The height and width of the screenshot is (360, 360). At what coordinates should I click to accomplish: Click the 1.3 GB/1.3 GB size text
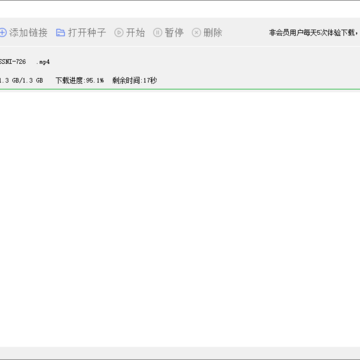tap(21, 80)
